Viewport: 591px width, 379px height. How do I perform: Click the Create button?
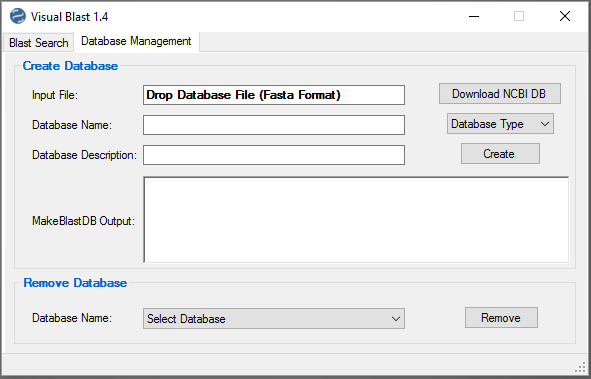[x=500, y=154]
